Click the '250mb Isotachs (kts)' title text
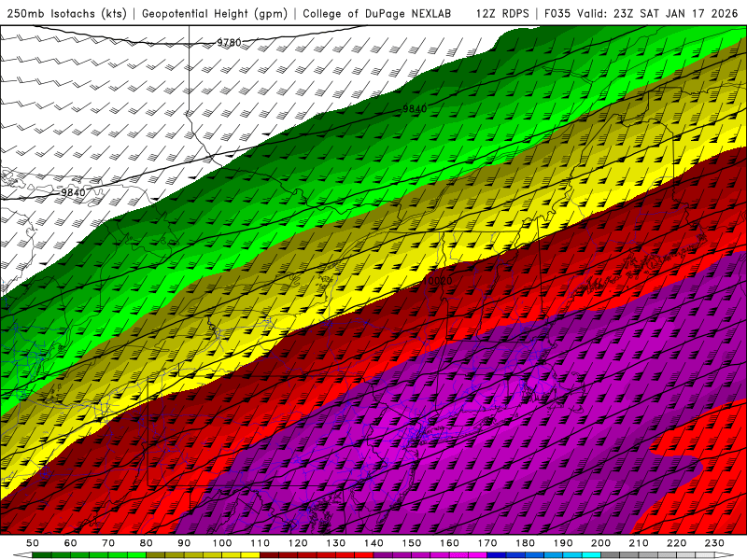 [66, 13]
